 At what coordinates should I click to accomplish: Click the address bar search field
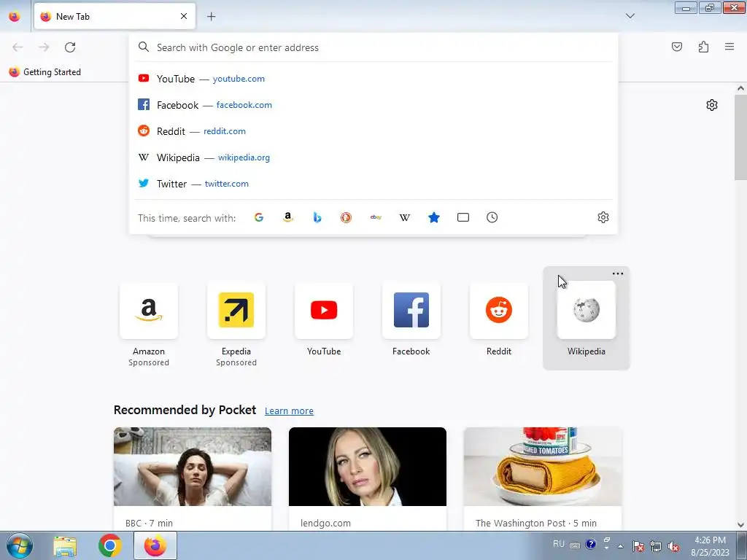pos(373,47)
